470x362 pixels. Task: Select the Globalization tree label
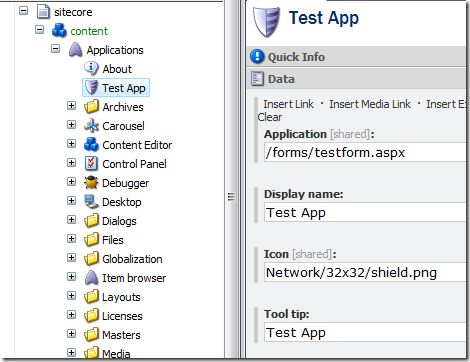[132, 259]
